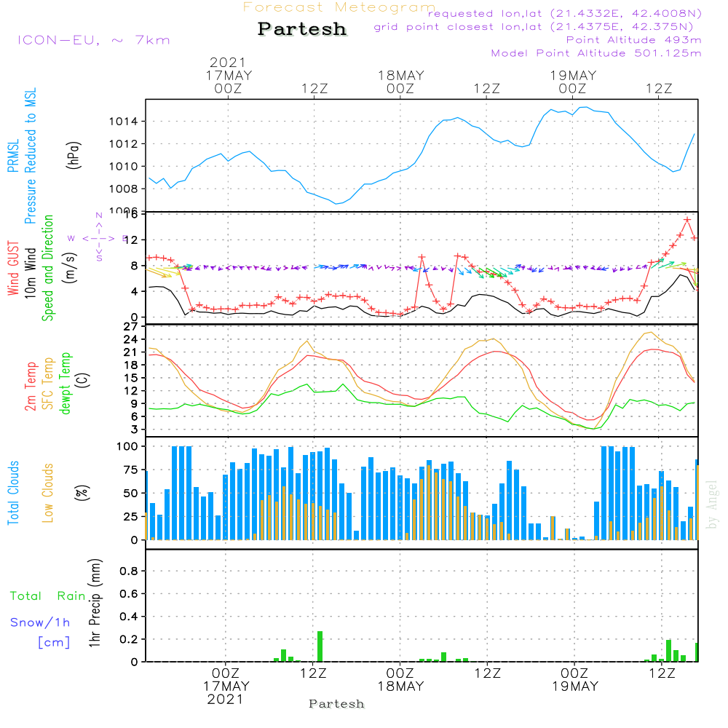
Task: Click 'Model Point Altitude 501.125m' text
Action: tap(596, 53)
